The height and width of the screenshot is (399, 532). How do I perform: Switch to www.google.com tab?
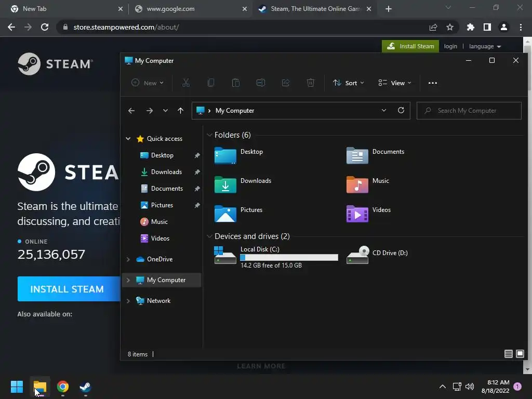tap(191, 9)
